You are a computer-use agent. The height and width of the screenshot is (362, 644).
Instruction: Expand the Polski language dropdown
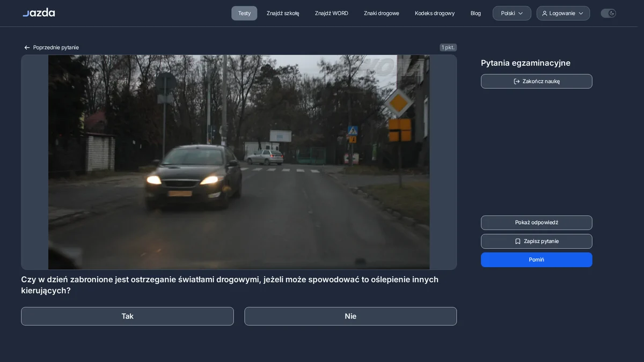(512, 13)
